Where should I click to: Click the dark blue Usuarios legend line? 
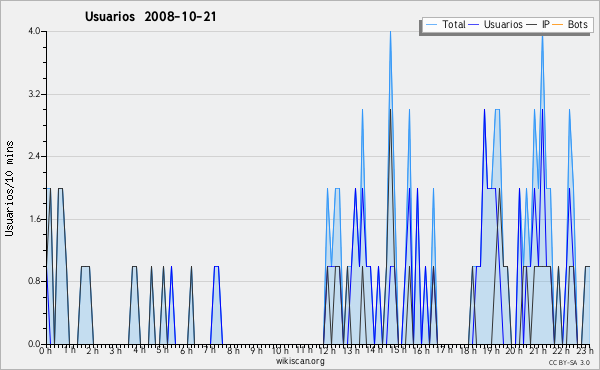(x=474, y=24)
